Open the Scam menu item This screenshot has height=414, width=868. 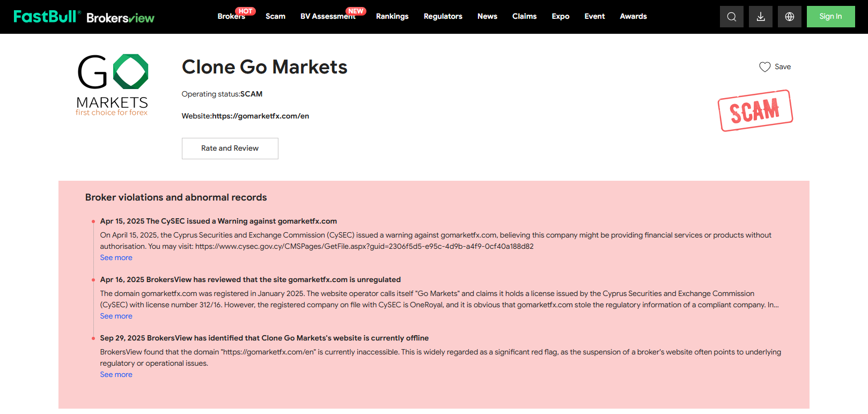(x=275, y=17)
